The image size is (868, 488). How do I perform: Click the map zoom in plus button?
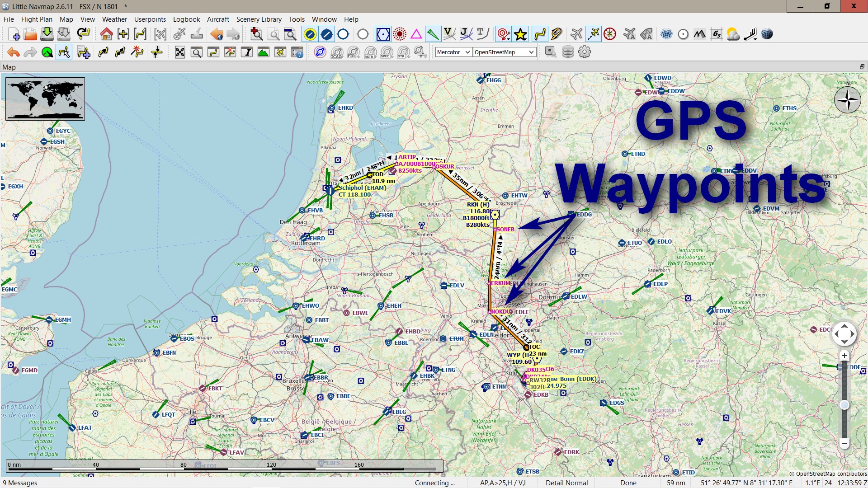coord(844,356)
